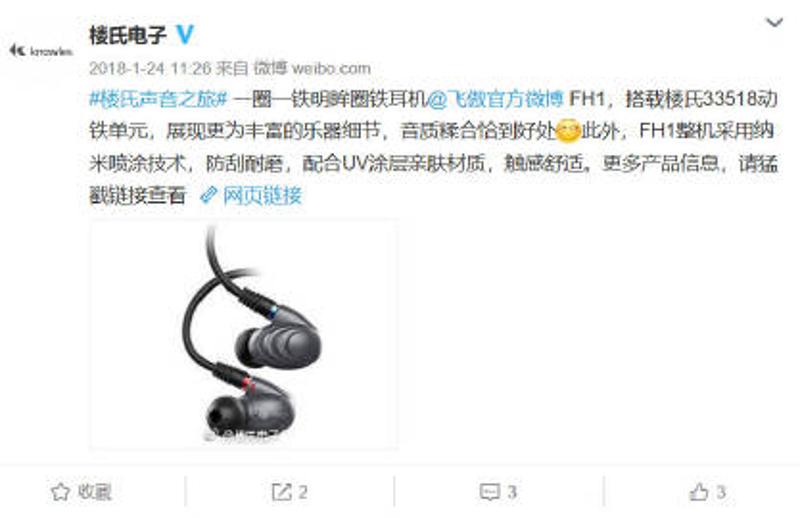This screenshot has height=518, width=800.
Task: Open the #楼氏声音之旅# hashtag topic
Action: click(x=158, y=99)
